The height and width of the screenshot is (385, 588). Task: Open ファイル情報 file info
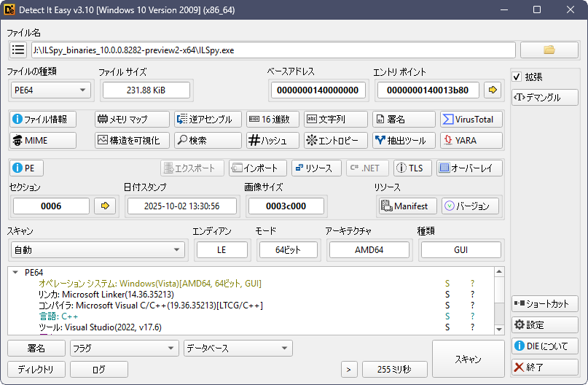click(43, 120)
